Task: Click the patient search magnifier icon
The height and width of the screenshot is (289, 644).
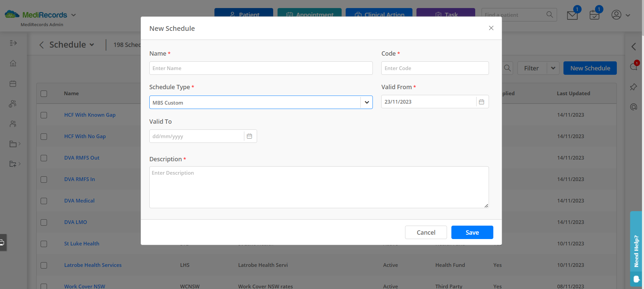Action: coord(550,14)
